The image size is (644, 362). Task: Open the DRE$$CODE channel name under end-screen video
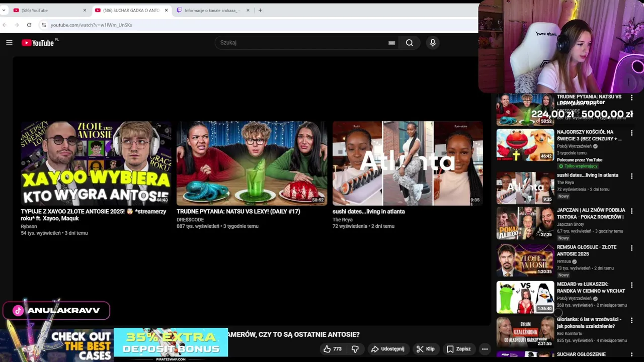pyautogui.click(x=190, y=220)
